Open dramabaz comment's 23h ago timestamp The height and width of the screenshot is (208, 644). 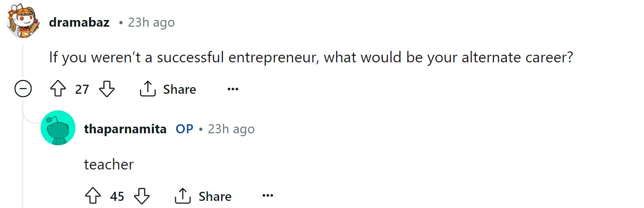pyautogui.click(x=151, y=22)
